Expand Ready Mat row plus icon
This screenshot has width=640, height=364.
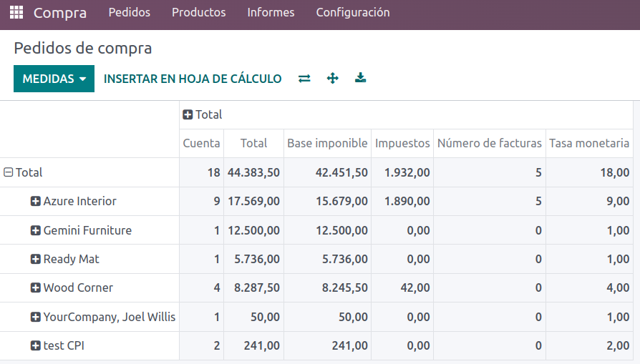point(36,259)
